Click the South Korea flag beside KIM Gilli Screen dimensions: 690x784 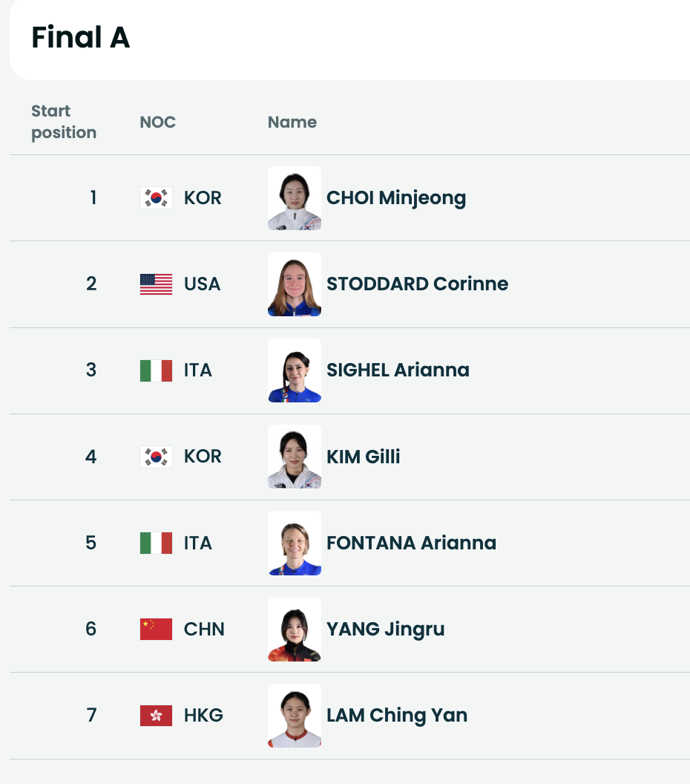[x=156, y=457]
